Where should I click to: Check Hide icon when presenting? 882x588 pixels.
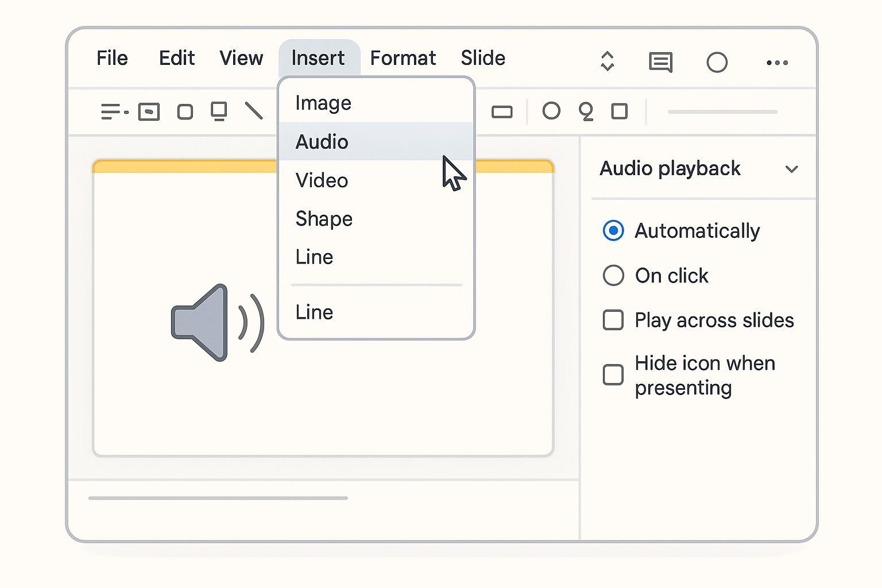point(613,375)
